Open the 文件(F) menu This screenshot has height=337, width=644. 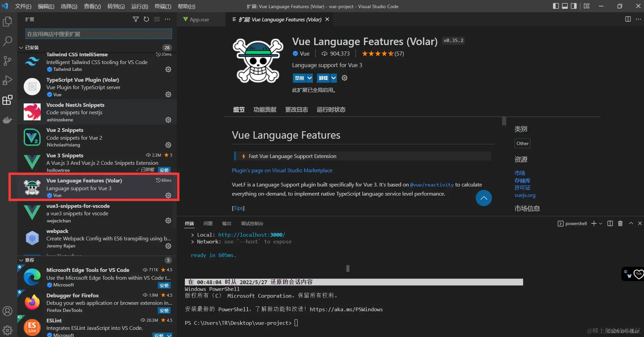pyautogui.click(x=23, y=6)
